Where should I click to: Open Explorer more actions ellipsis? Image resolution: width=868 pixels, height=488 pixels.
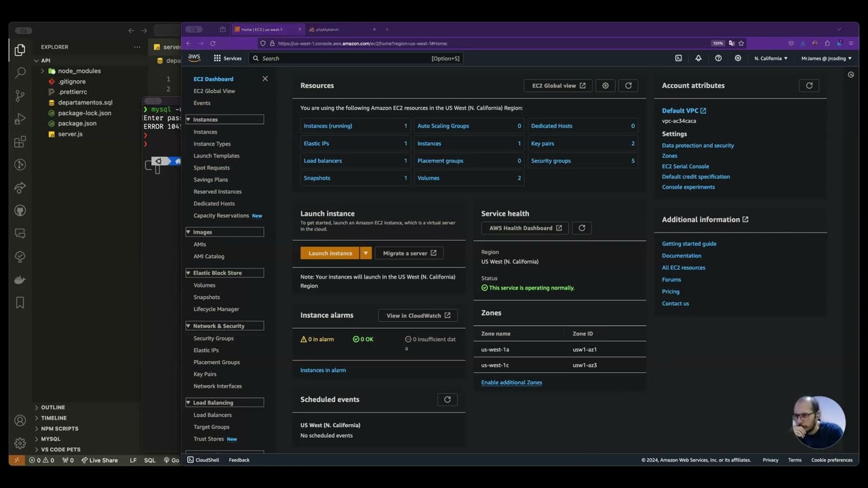(137, 47)
